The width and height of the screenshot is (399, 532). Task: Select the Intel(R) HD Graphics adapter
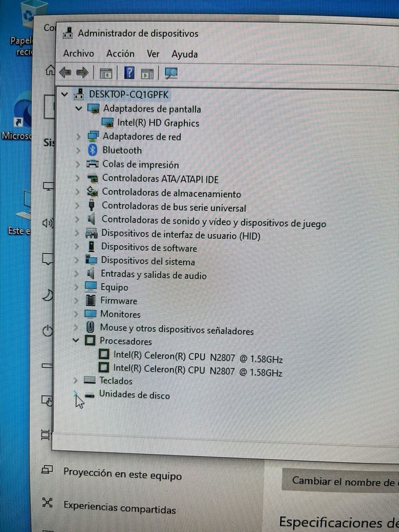tap(158, 123)
